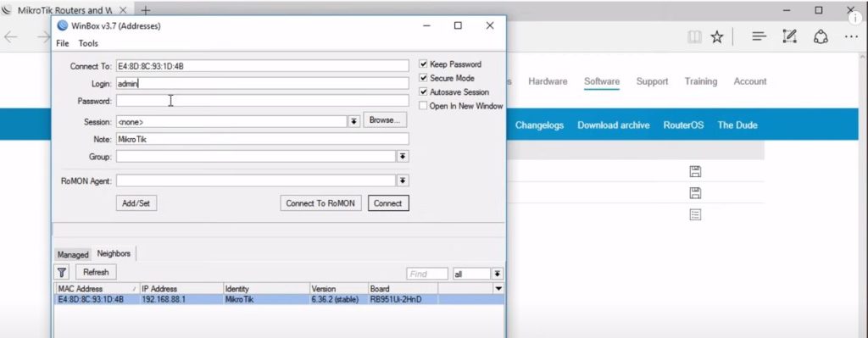Open the Training menu on the MikroTik website

pos(701,81)
